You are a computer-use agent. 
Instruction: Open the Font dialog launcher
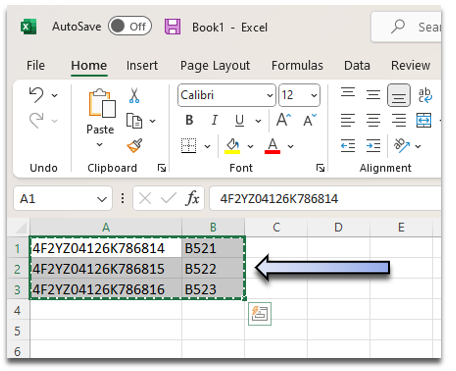(x=320, y=168)
